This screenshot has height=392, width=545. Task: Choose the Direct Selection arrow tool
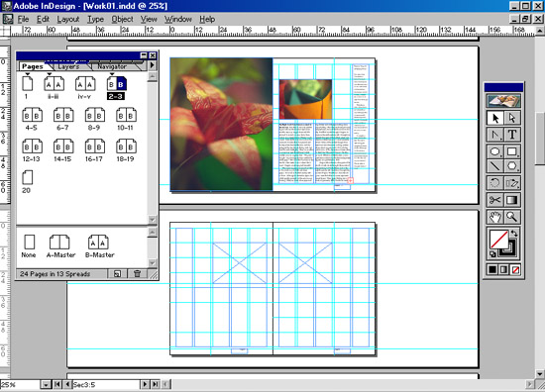tap(512, 118)
